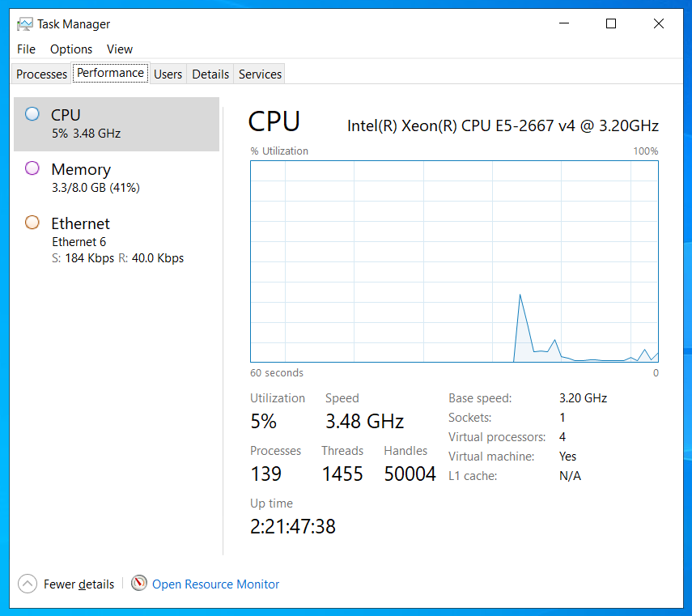692x616 pixels.
Task: Click the orange Ethernet circle icon
Action: click(x=32, y=223)
